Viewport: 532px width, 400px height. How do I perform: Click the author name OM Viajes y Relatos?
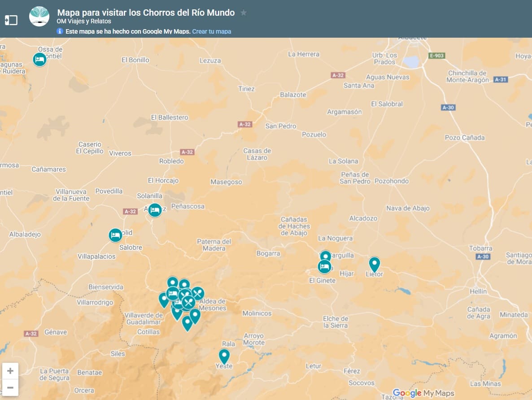(84, 21)
